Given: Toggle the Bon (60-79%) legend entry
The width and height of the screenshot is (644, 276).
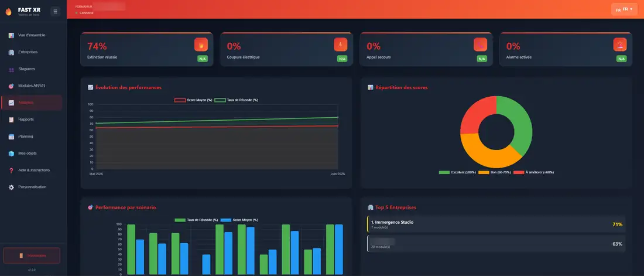Looking at the screenshot, I should pyautogui.click(x=495, y=172).
